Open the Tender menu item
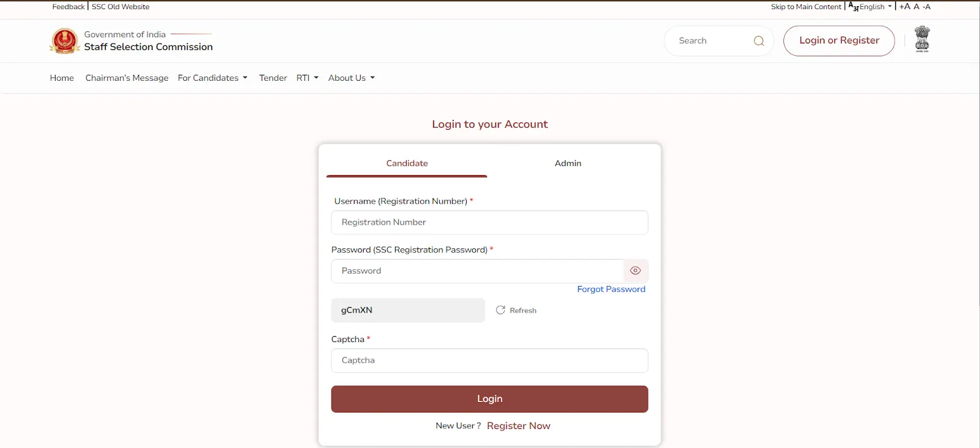Image resolution: width=980 pixels, height=448 pixels. click(273, 78)
